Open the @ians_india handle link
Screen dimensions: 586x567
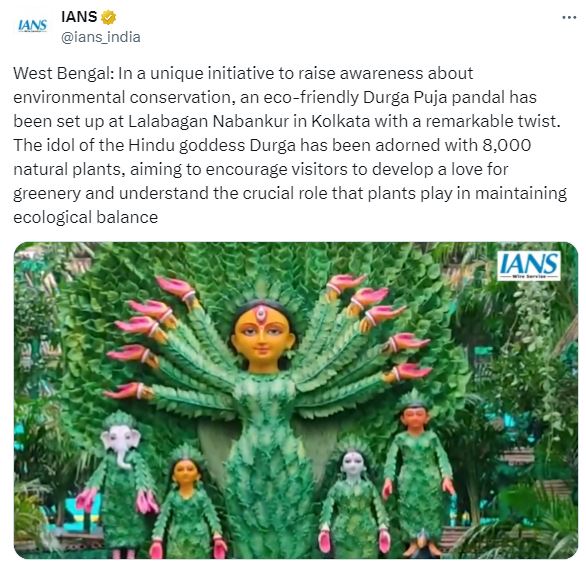point(101,37)
